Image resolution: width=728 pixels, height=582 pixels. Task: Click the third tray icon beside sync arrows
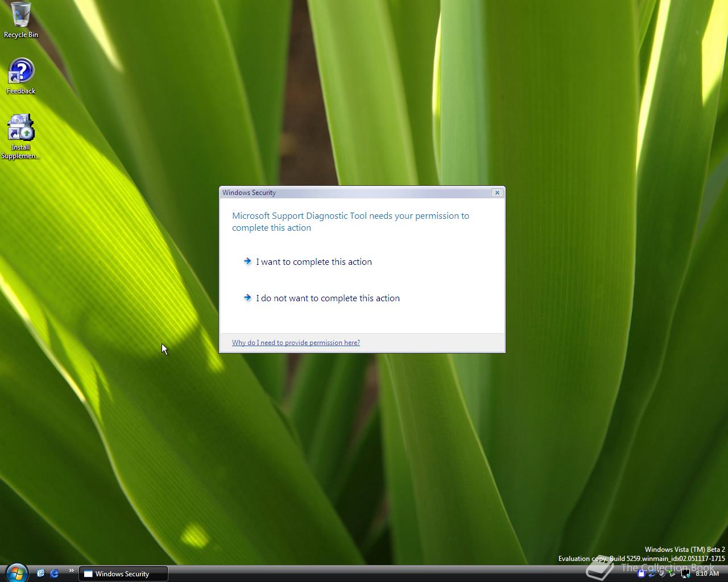(662, 574)
